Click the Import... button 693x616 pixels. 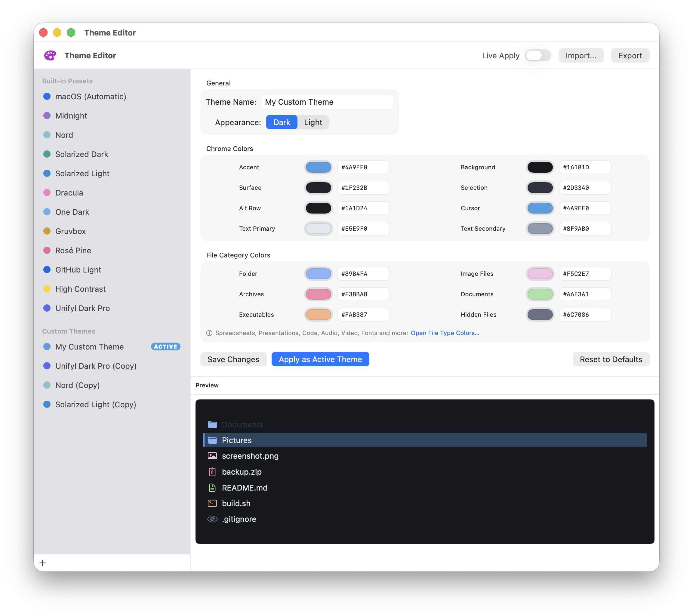click(x=581, y=55)
